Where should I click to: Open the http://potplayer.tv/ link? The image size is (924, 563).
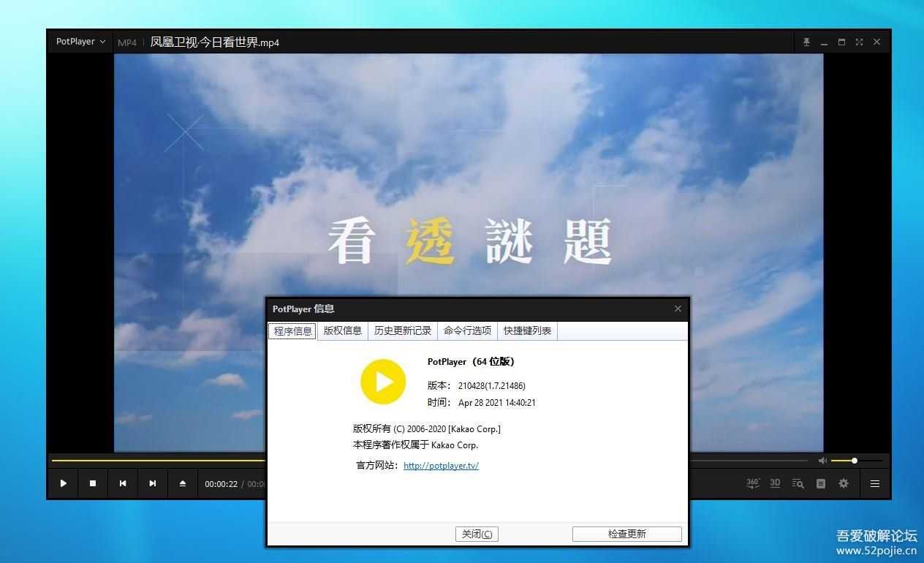(x=441, y=465)
